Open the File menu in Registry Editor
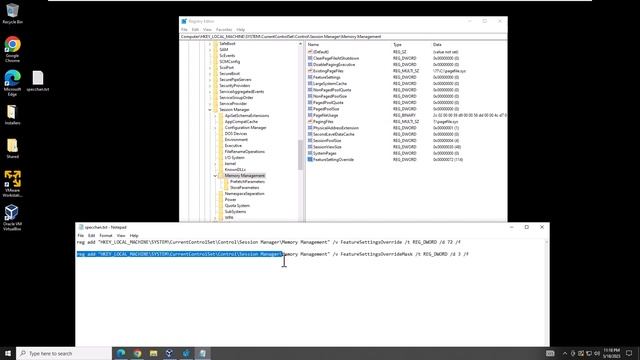 click(184, 30)
